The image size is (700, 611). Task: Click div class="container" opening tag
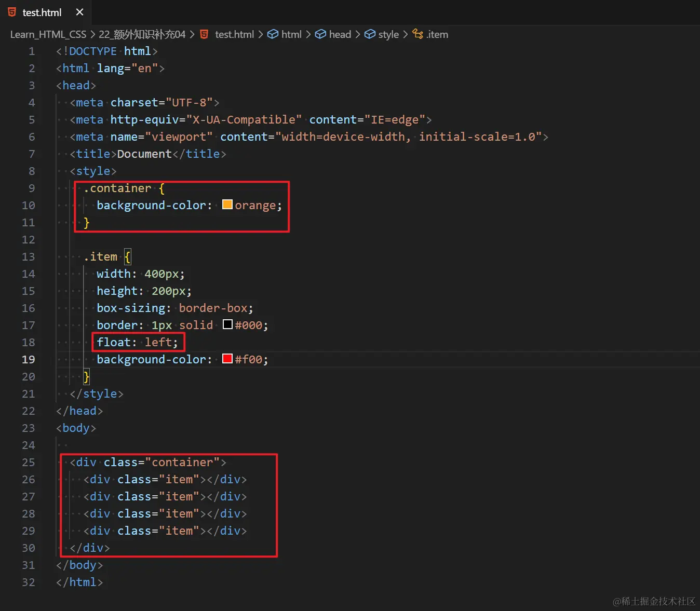coord(148,462)
